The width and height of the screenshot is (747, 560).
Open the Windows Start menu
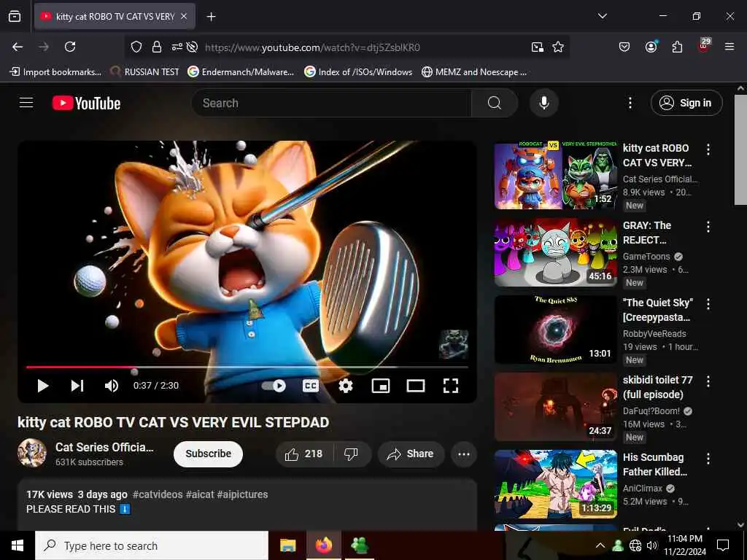click(x=18, y=545)
